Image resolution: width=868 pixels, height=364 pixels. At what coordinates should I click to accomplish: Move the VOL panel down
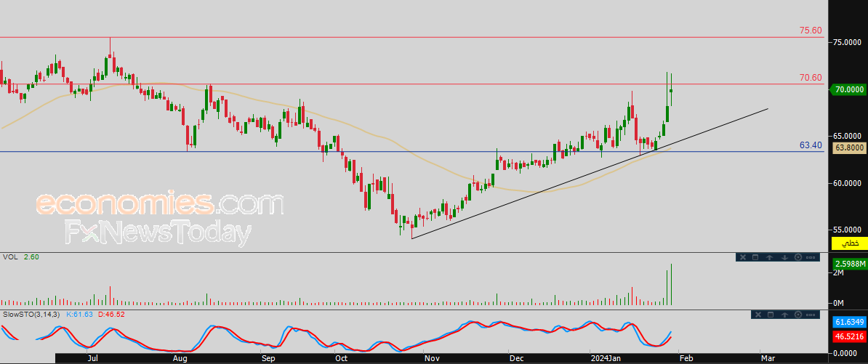click(784, 257)
